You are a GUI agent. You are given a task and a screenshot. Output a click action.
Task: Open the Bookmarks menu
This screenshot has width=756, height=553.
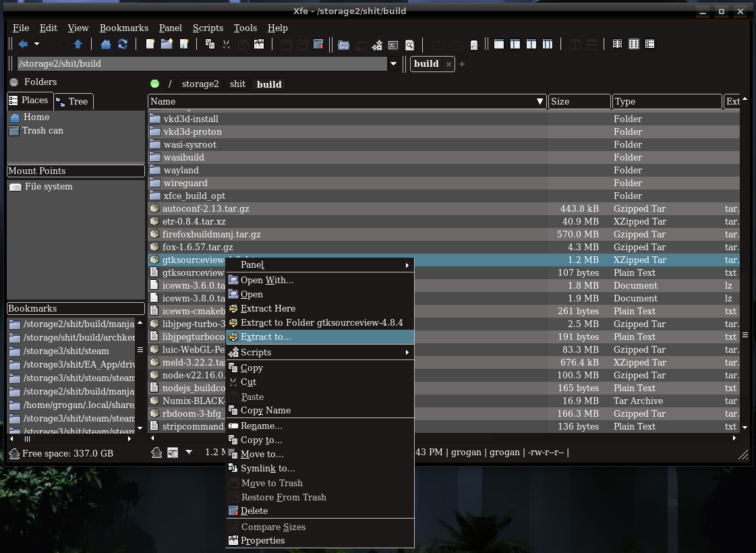124,28
